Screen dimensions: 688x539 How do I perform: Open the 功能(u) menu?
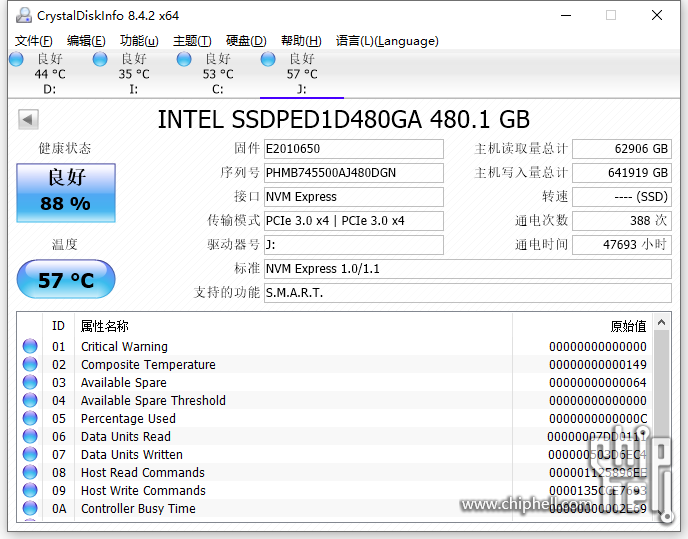139,41
